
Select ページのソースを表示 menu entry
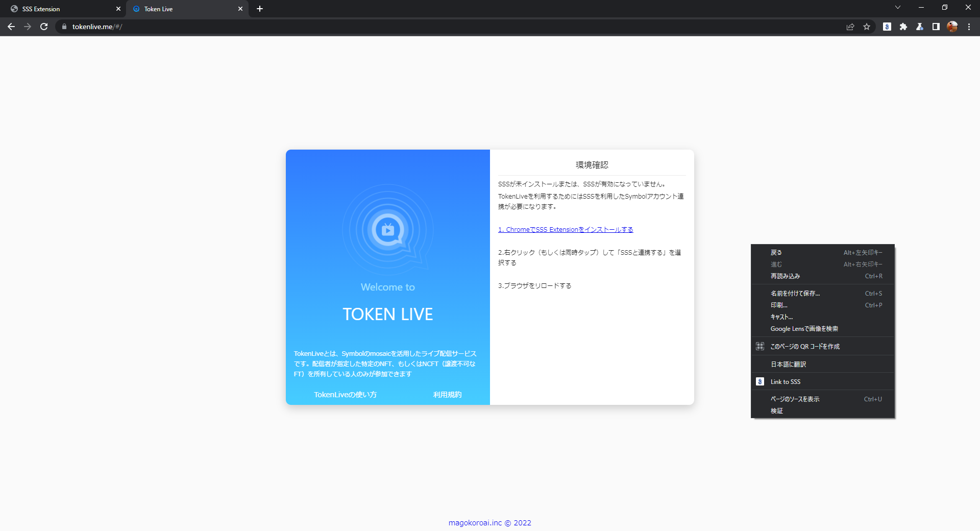823,399
